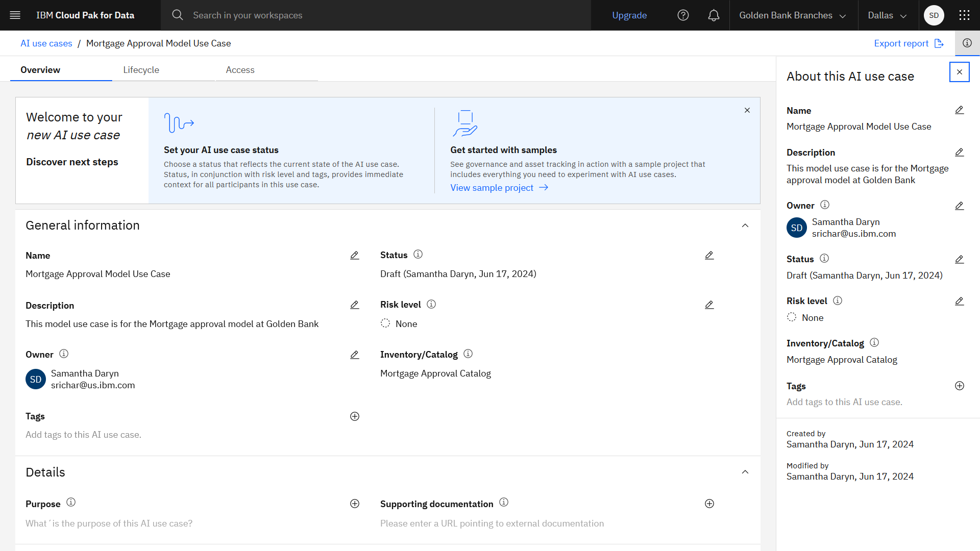Edit Name in General information
This screenshot has width=980, height=551.
pos(355,256)
